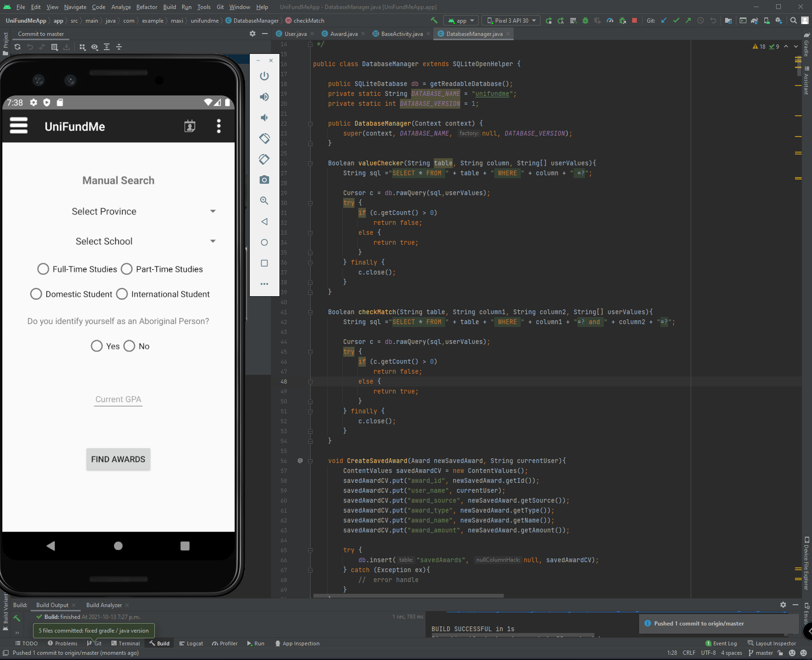Open Event Log panel
Screen dimensions: 812x660
721,643
